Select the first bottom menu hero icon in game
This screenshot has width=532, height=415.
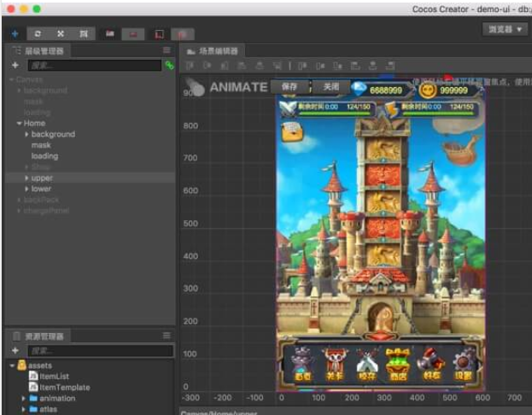click(x=302, y=364)
